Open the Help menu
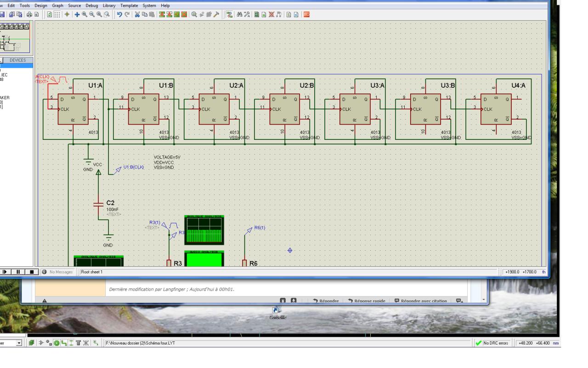Screen dimensions: 588x368 point(165,6)
